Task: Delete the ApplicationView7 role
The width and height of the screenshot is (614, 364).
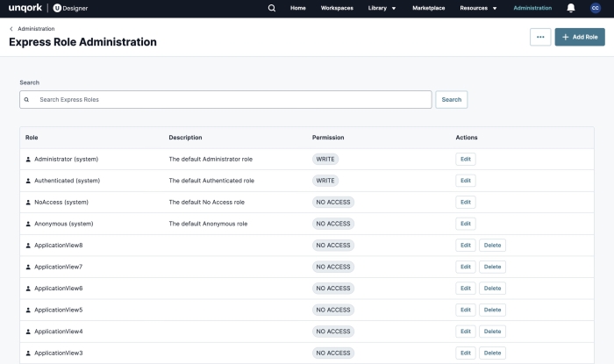Action: [x=493, y=267]
